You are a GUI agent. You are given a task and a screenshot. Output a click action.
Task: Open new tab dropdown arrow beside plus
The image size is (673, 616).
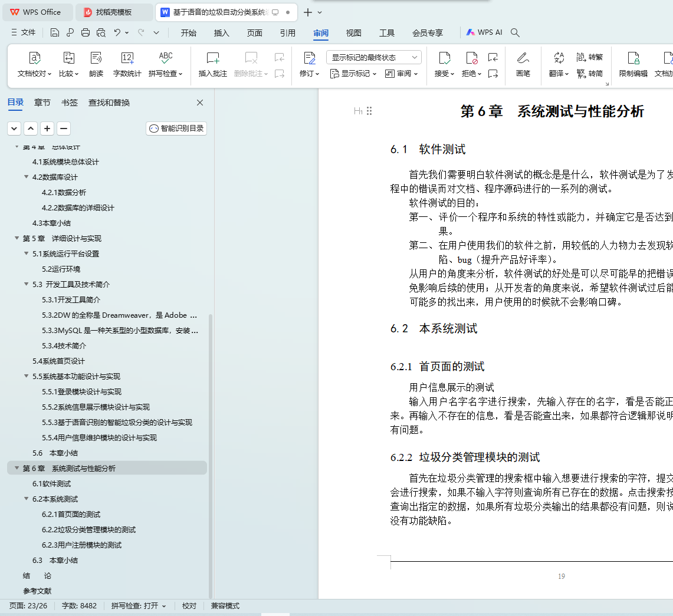(320, 12)
